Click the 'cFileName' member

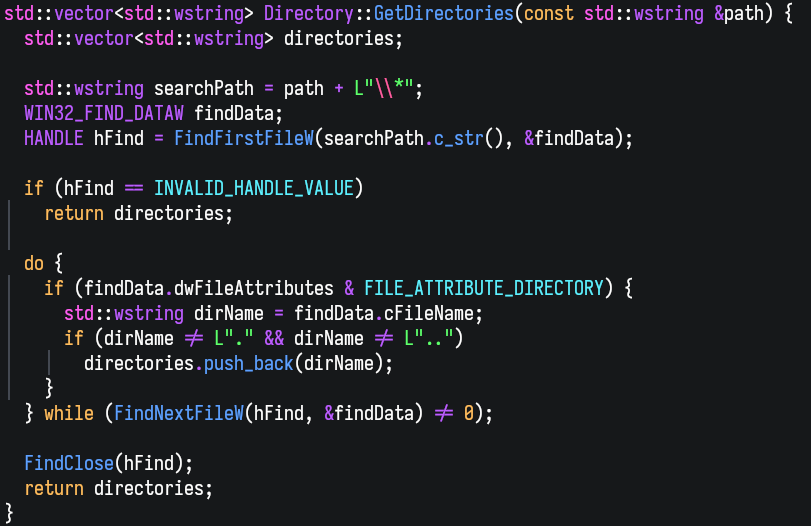click(429, 313)
